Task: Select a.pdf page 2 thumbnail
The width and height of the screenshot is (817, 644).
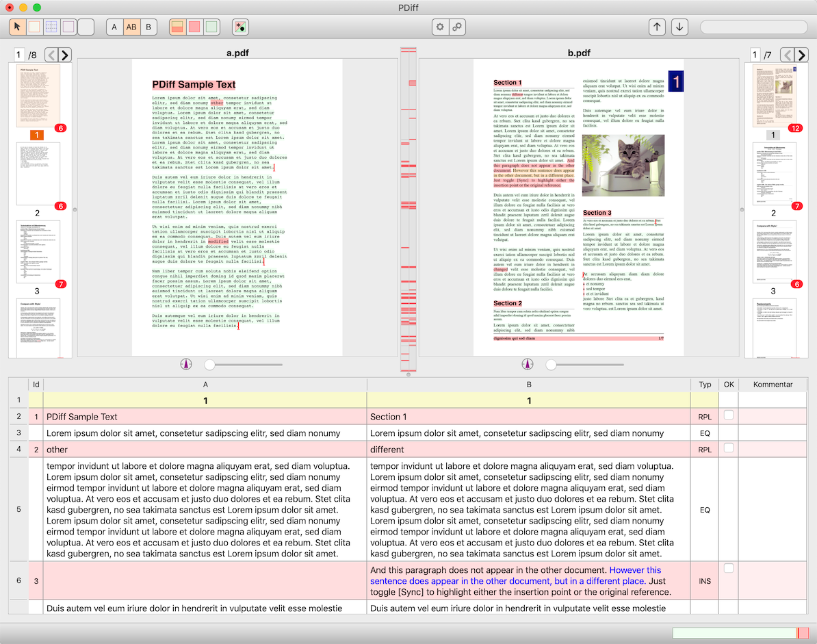Action: pos(38,174)
